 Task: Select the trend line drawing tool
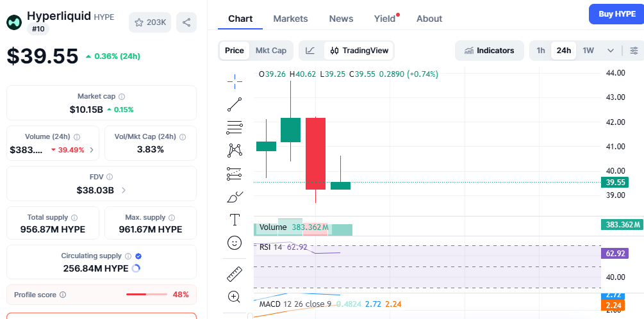tap(235, 104)
